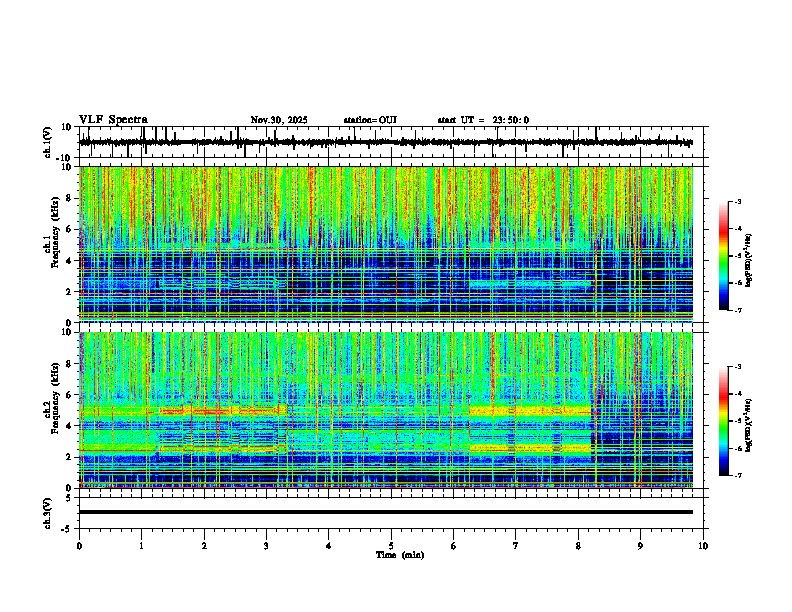Click the ch.3 flat black trace
792x612 pixels.
[386, 512]
